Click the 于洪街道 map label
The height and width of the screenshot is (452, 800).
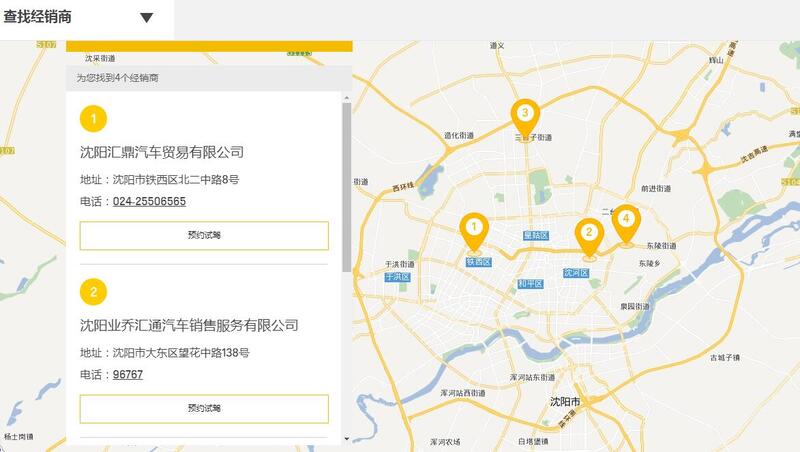399,264
